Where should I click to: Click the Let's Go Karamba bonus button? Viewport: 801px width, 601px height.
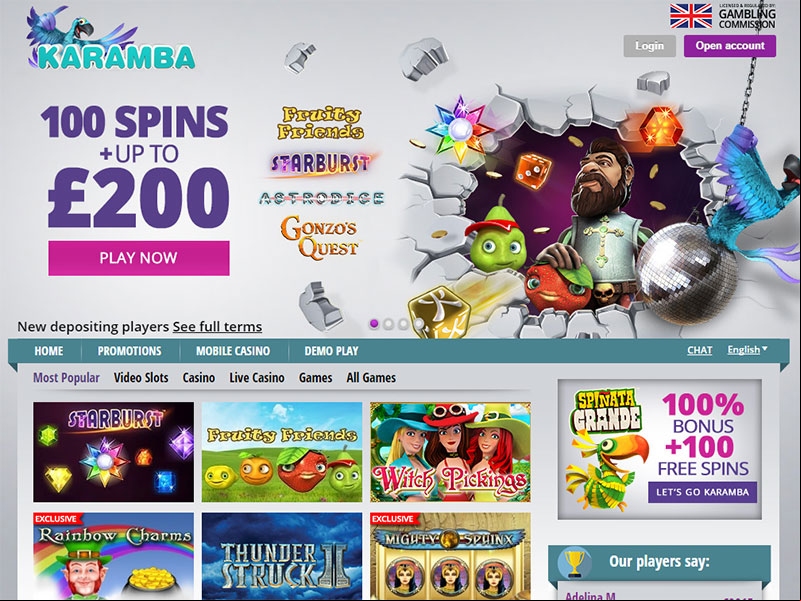(x=702, y=492)
